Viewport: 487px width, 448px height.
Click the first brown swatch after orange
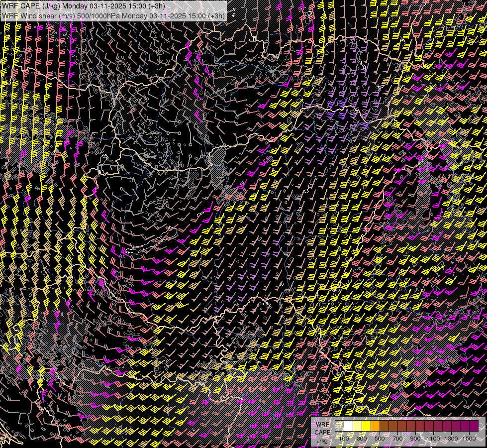click(x=384, y=426)
